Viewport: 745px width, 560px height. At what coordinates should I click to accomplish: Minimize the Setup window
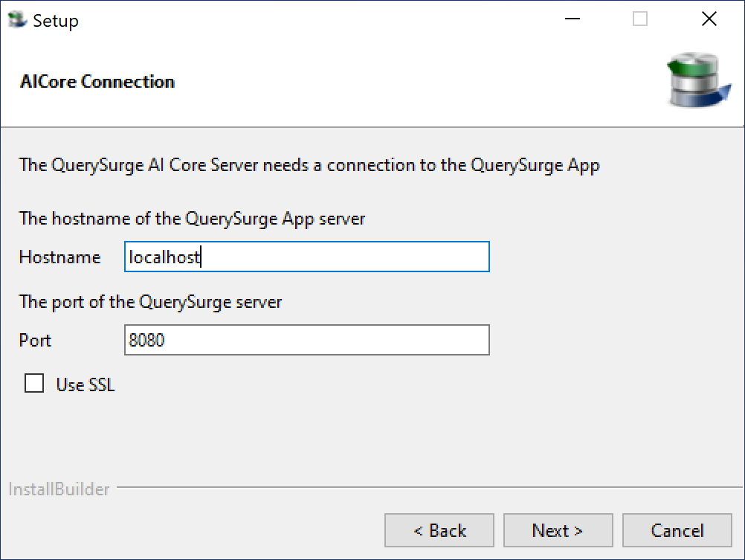click(572, 19)
